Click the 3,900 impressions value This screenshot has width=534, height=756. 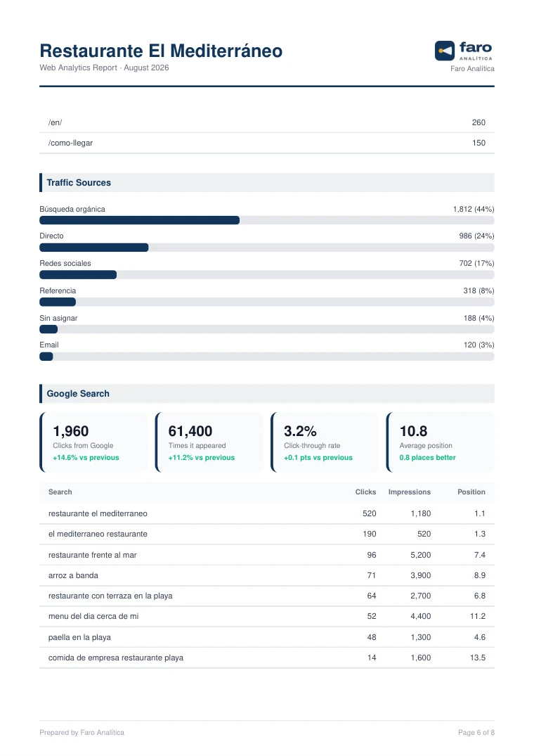(x=420, y=576)
